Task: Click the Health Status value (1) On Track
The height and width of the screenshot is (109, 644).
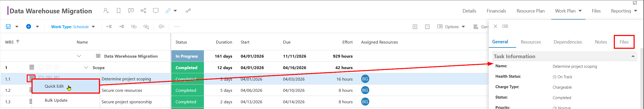Action: coord(562,77)
